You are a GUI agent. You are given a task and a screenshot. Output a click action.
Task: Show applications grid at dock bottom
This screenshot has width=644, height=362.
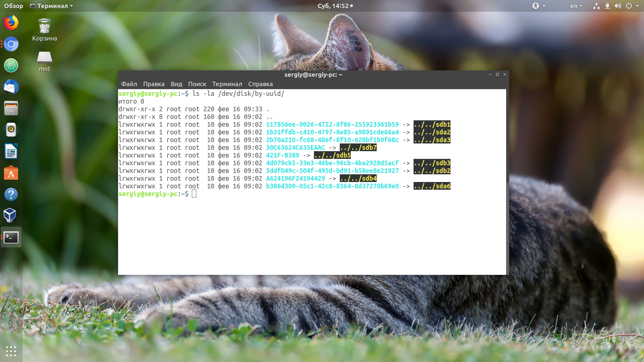click(x=11, y=351)
